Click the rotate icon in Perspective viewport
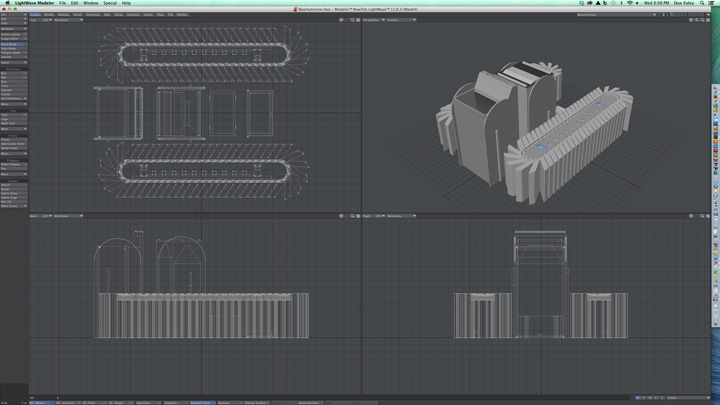 tap(697, 20)
